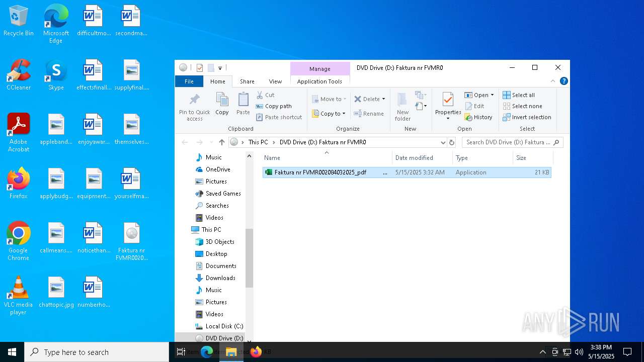The image size is (644, 362).
Task: Go up one folder level arrow
Action: click(x=222, y=142)
